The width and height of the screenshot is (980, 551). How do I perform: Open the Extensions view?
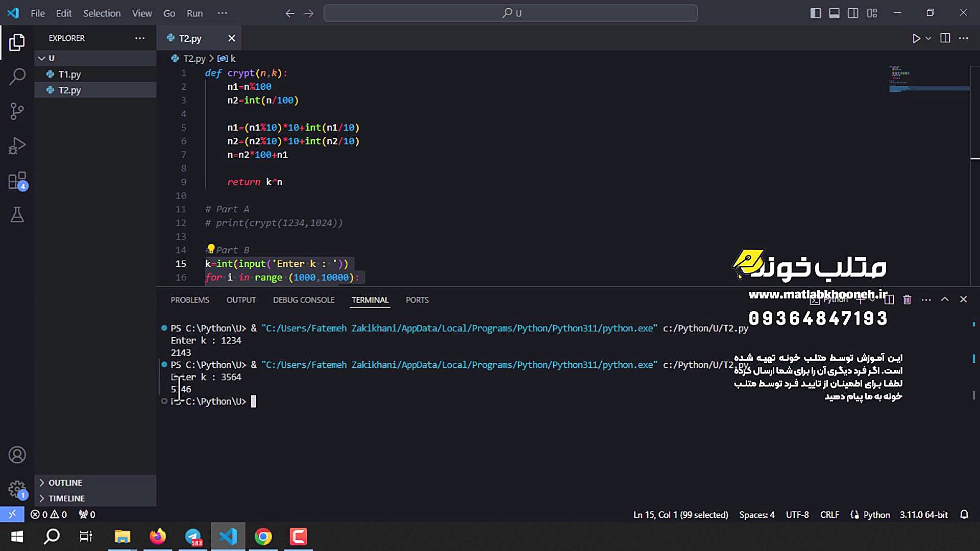pyautogui.click(x=17, y=181)
